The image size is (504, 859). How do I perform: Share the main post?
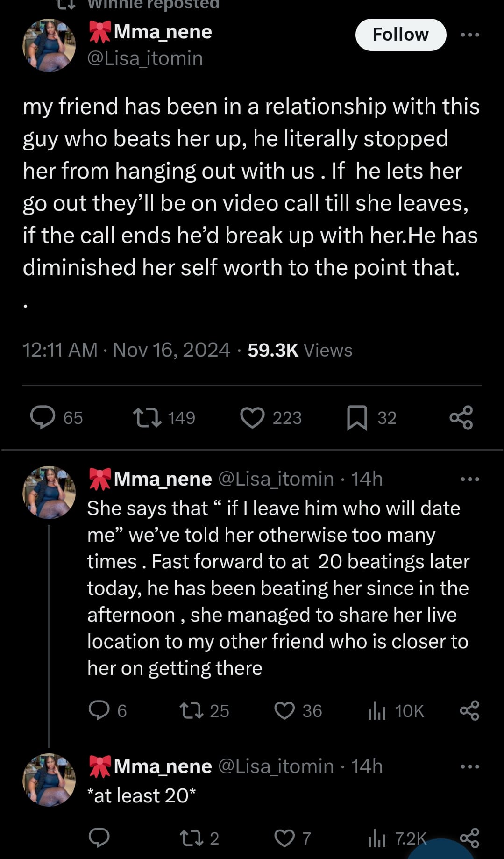coord(461,417)
